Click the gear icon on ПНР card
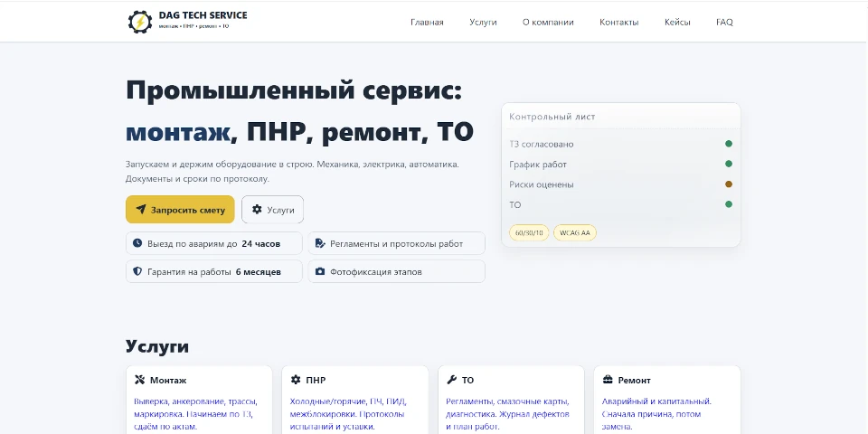Image resolution: width=868 pixels, height=434 pixels. (x=296, y=380)
